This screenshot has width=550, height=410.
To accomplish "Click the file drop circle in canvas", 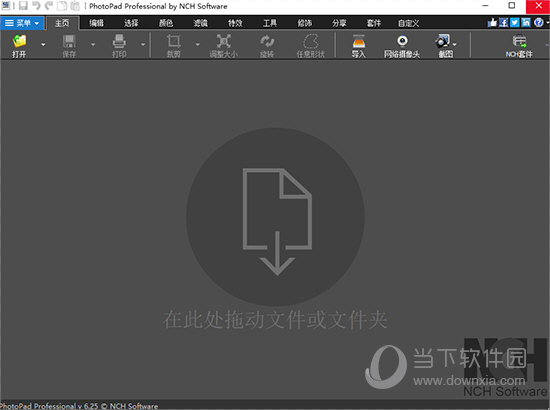I will [x=275, y=217].
